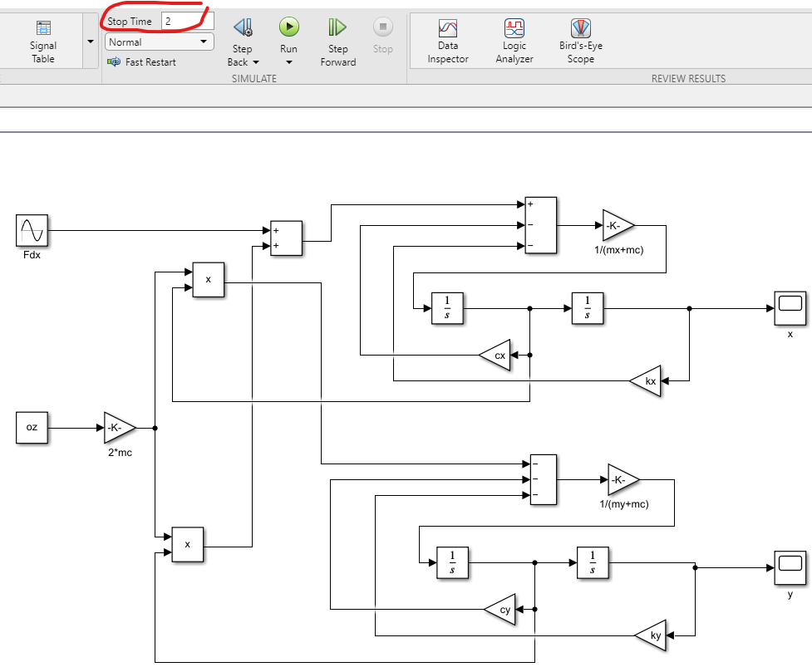This screenshot has height=672, width=812.
Task: Click the Step Forward icon
Action: tap(337, 27)
